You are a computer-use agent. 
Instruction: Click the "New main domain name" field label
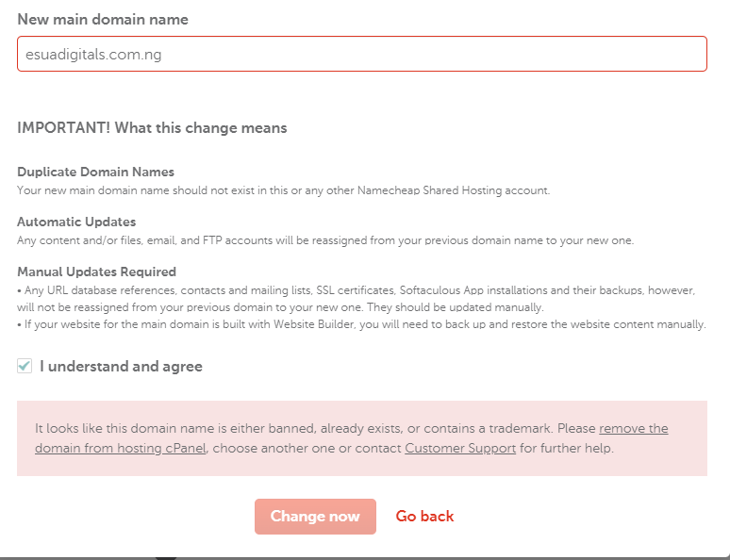[x=103, y=19]
